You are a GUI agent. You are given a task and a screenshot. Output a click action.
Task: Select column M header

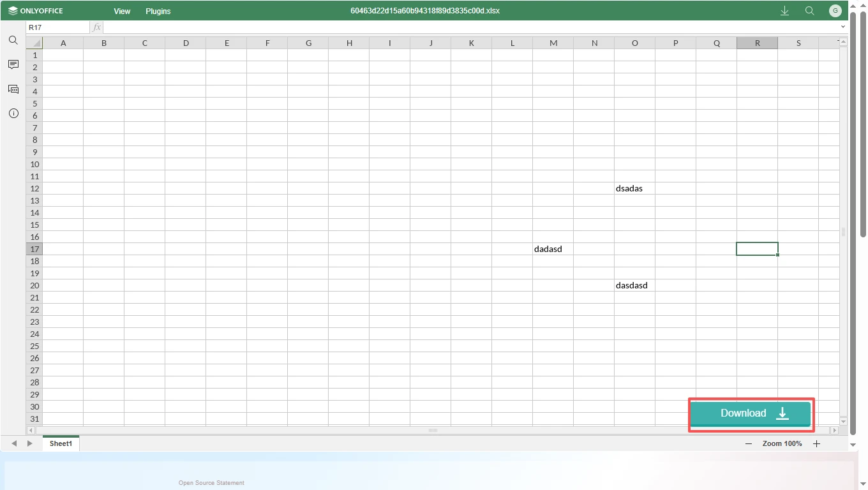(x=553, y=43)
